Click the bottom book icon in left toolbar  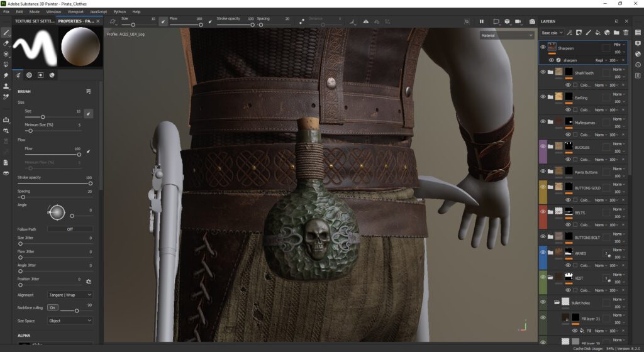[x=6, y=173]
